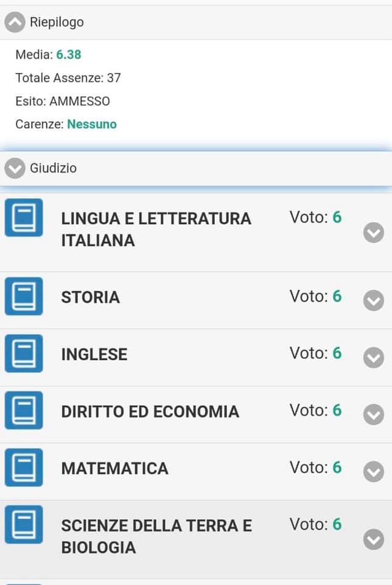
Task: Click book icon beside Diritto ed Economia
Action: 24,410
